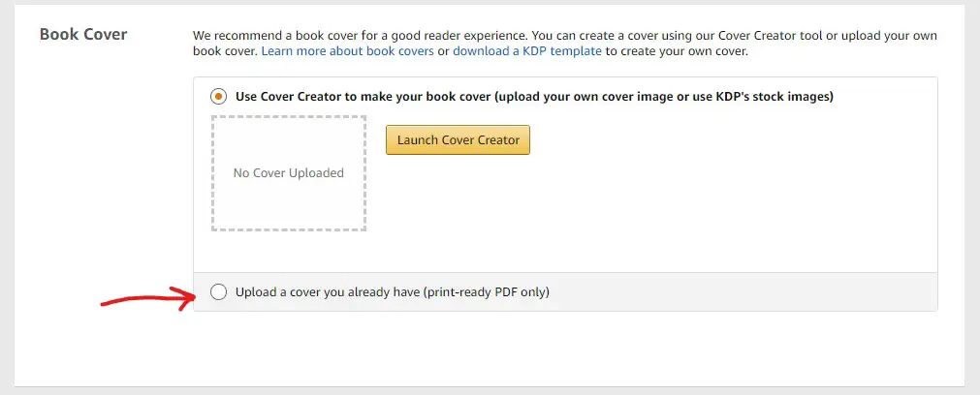Image resolution: width=980 pixels, height=395 pixels.
Task: Click the orange dot in selected radio
Action: [x=218, y=97]
